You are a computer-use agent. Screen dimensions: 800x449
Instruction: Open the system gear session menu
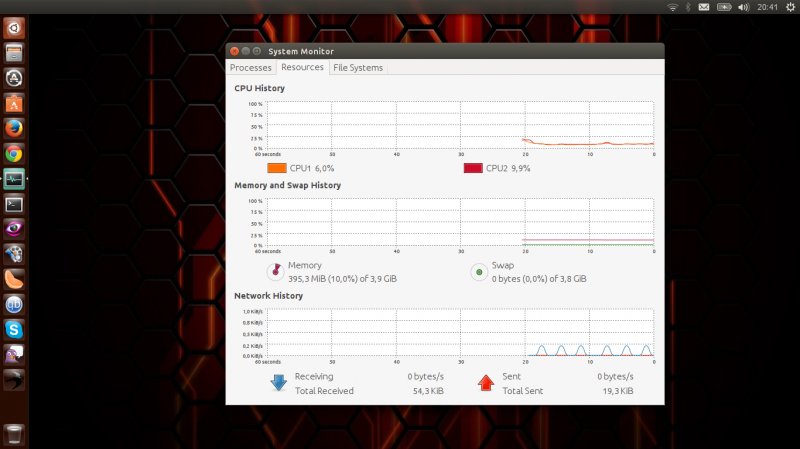pos(789,7)
